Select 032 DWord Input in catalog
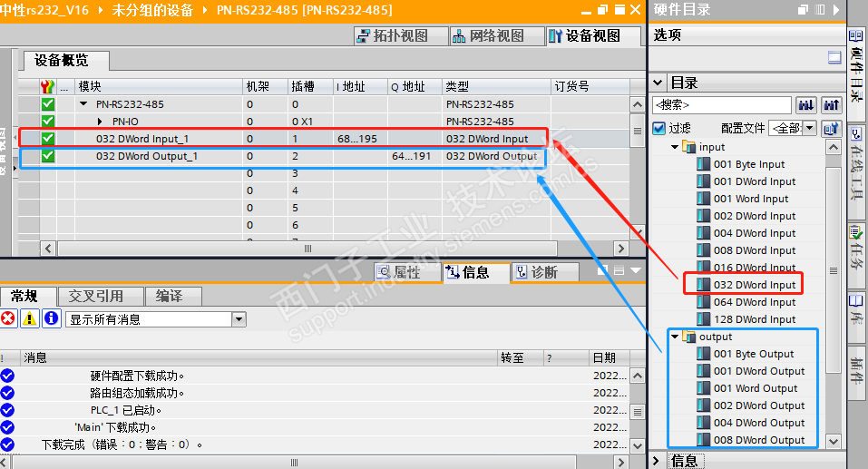 (x=754, y=285)
